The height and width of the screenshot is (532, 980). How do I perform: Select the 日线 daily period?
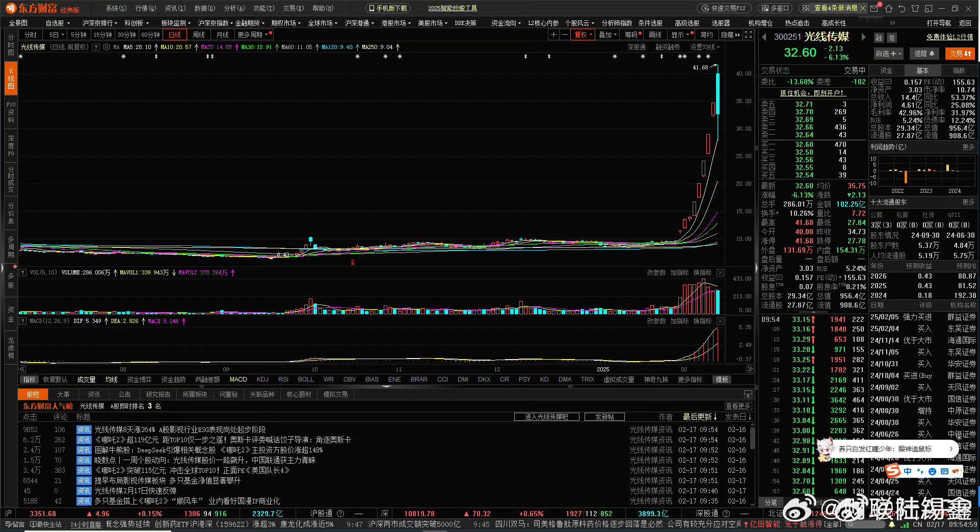point(175,35)
